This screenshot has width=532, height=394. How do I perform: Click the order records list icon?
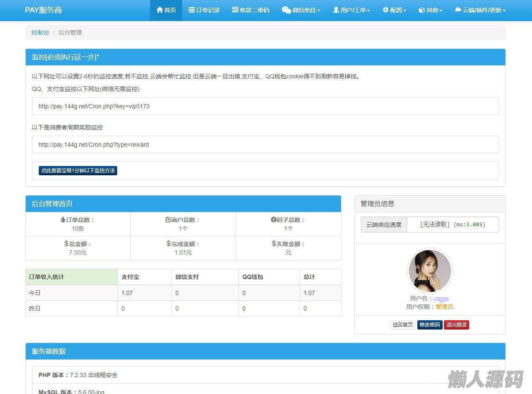[191, 10]
